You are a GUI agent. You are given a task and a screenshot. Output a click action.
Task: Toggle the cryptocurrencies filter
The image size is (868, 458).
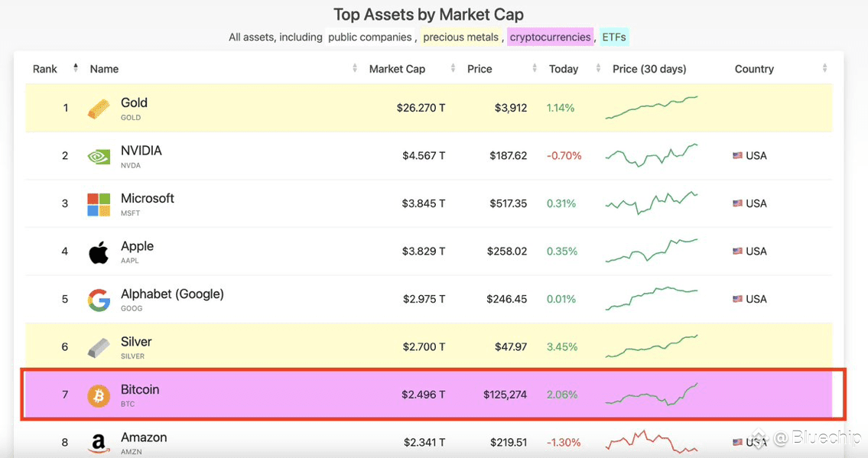pos(551,37)
